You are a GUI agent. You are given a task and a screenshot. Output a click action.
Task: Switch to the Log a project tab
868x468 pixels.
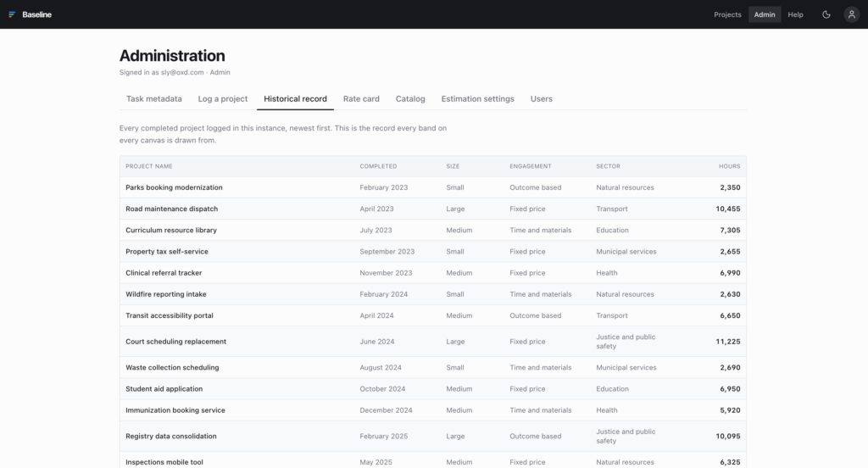point(223,98)
